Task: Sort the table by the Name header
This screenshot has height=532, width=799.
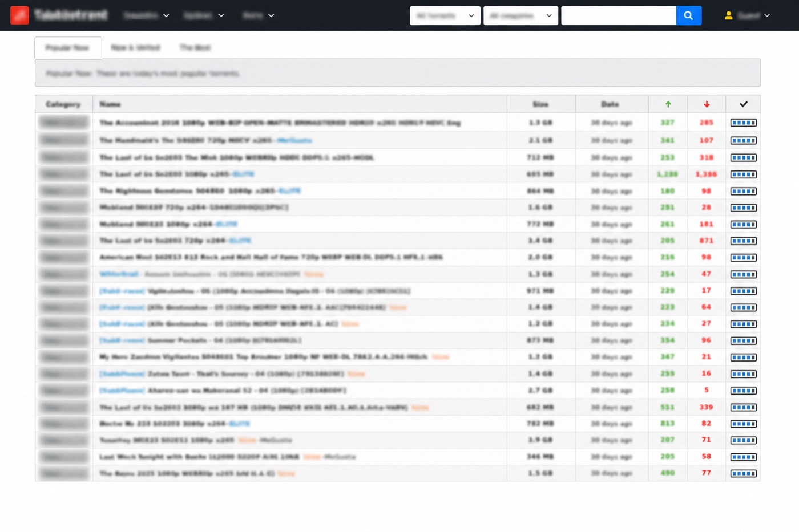Action: (110, 104)
